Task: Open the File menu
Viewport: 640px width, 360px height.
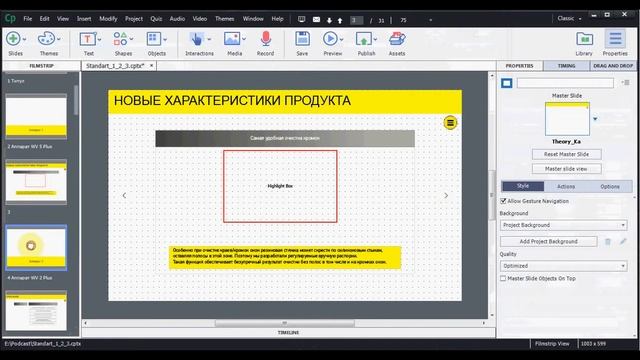Action: point(27,19)
